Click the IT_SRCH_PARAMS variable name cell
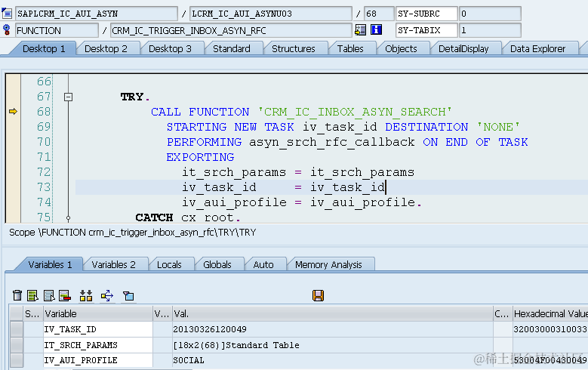This screenshot has width=588, height=370. coord(98,345)
